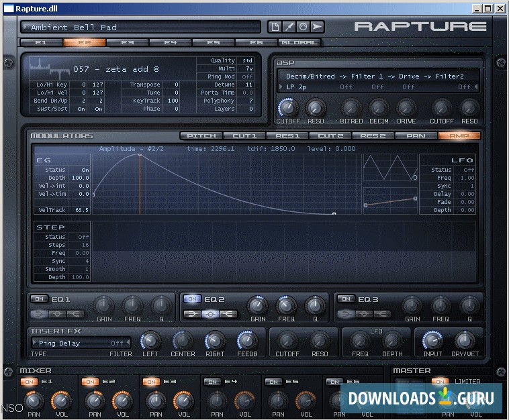509x420 pixels.
Task: Select the PITCH modulator tab
Action: 201,136
